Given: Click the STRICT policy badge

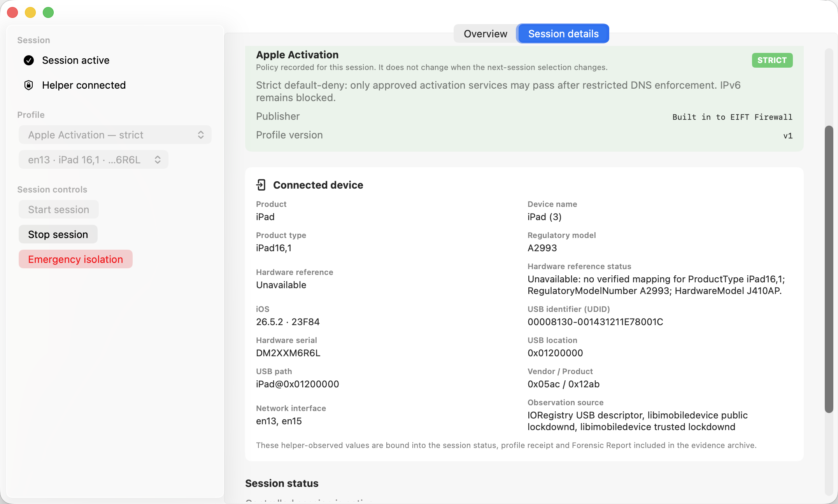Looking at the screenshot, I should click(x=772, y=60).
